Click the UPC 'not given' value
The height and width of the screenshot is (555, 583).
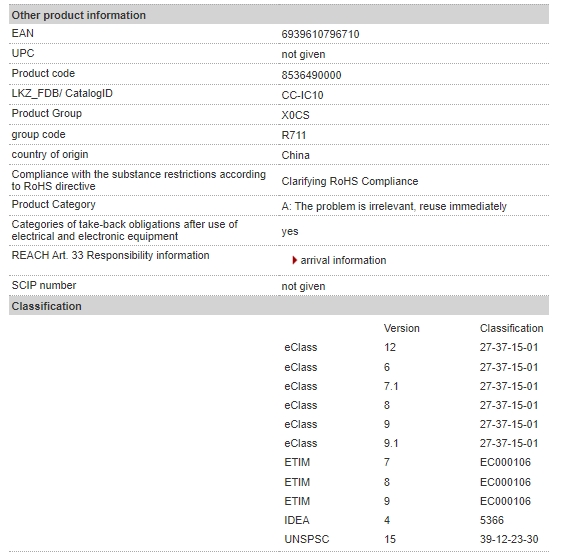(x=303, y=54)
